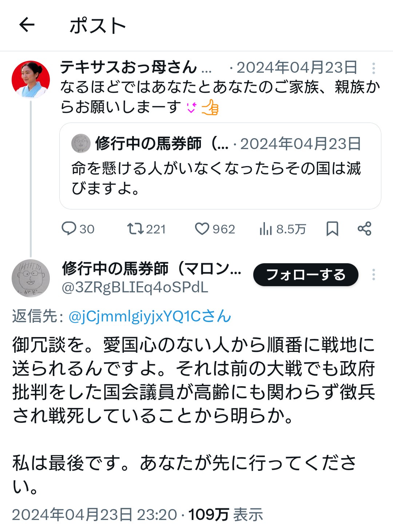Like the post with 962 hearts

coord(202,229)
